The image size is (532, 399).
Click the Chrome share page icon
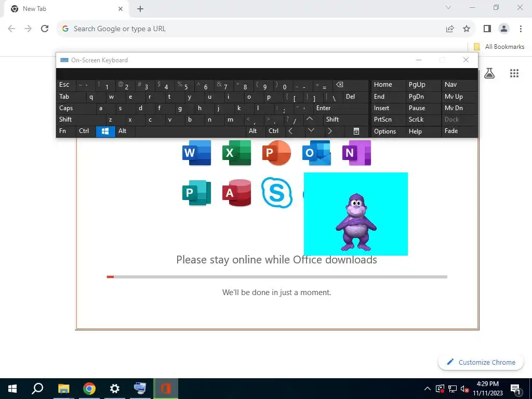[450, 29]
